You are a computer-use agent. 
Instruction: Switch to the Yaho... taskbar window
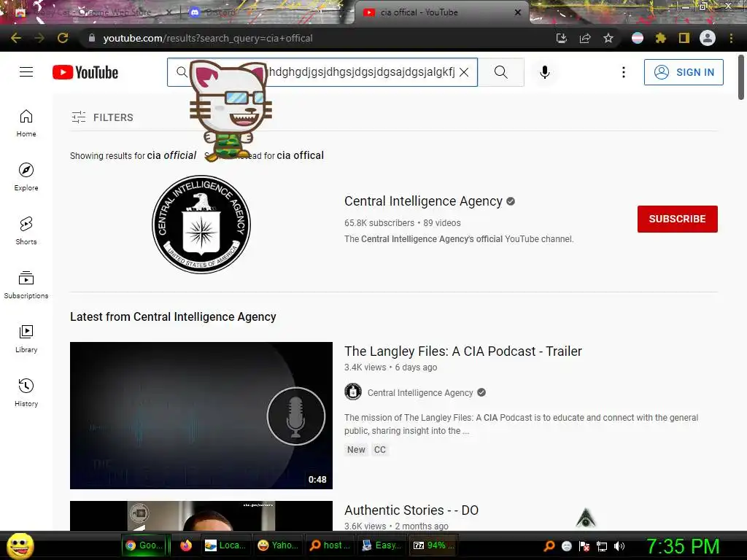[x=278, y=545]
